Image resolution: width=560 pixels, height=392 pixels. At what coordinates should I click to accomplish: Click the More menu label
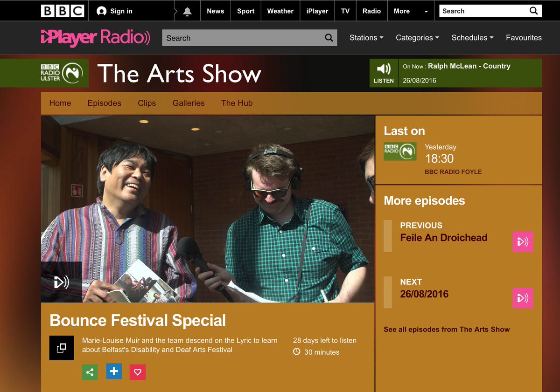click(402, 11)
